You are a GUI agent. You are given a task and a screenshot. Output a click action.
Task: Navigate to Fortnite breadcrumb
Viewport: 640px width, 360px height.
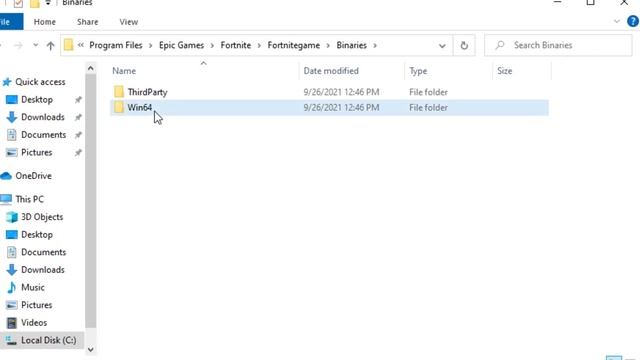click(236, 45)
